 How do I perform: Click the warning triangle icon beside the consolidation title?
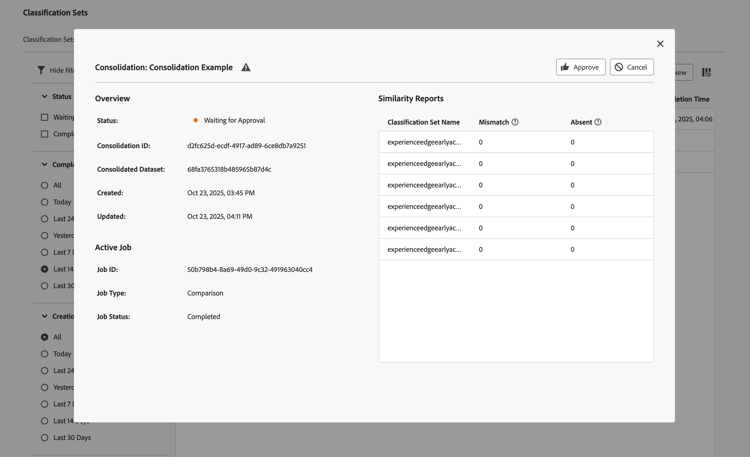(246, 67)
